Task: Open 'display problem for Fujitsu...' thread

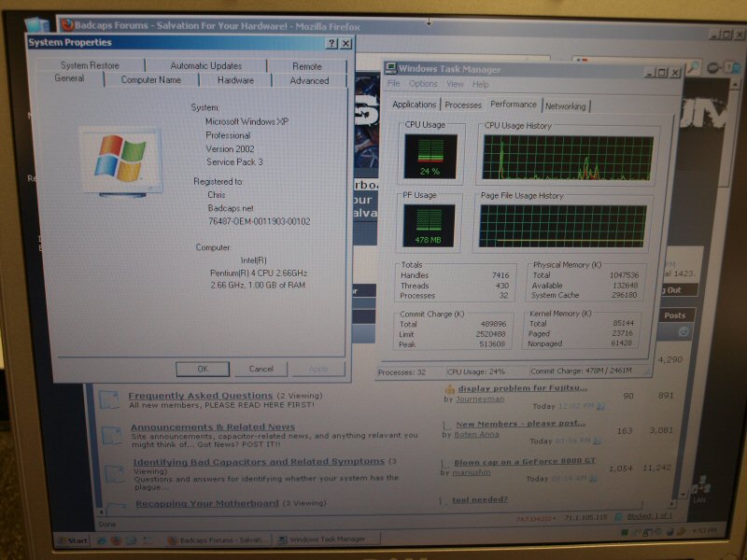Action: [x=523, y=388]
